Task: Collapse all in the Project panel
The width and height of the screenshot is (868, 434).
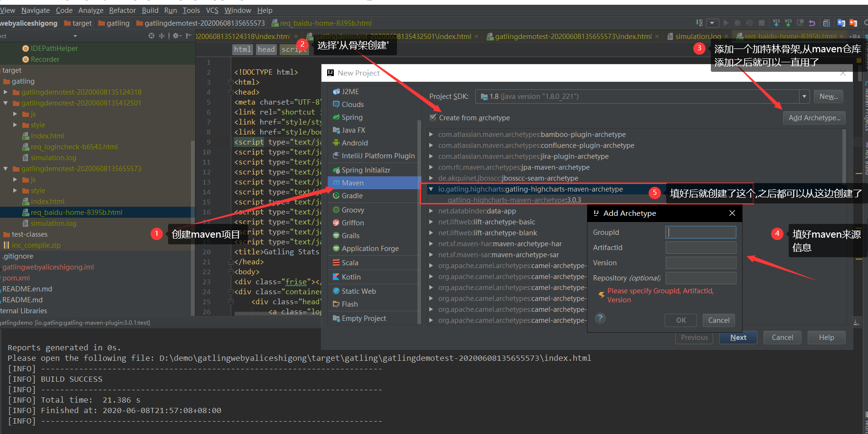Action: pyautogui.click(x=162, y=36)
